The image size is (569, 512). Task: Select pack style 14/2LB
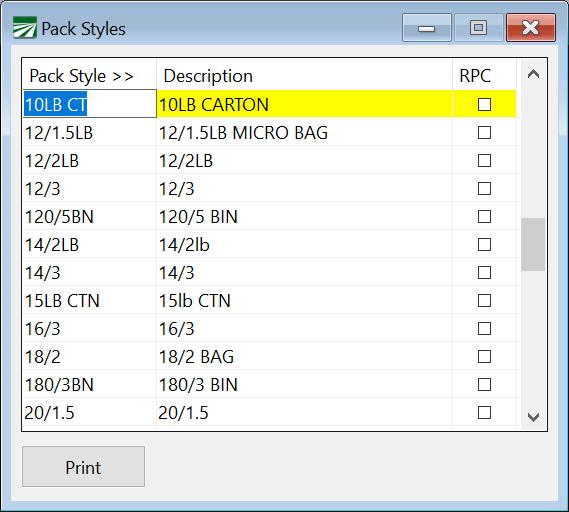90,245
